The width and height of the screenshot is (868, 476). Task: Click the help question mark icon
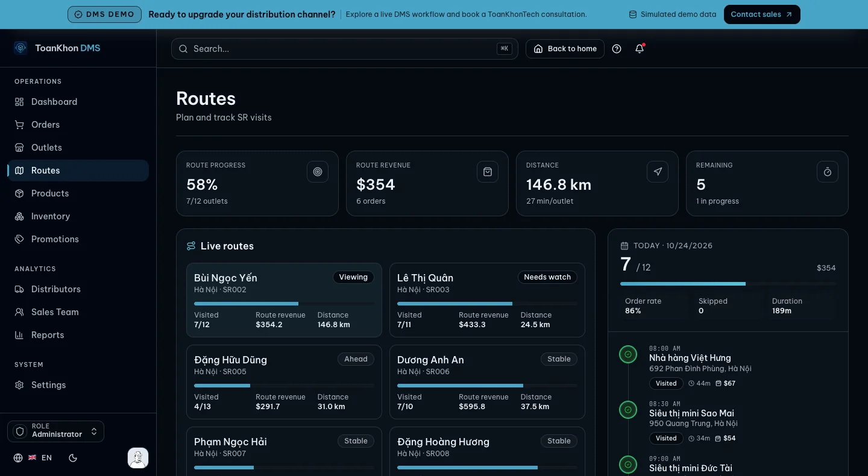(x=617, y=49)
